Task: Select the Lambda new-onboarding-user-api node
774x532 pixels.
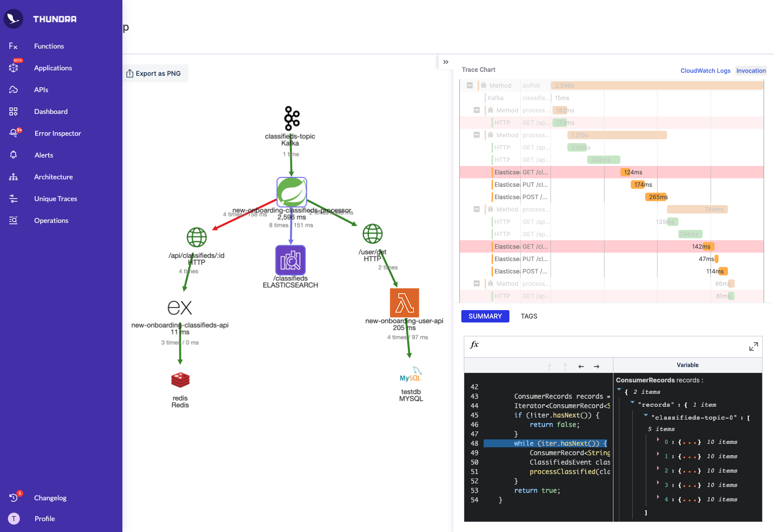Action: pos(404,303)
